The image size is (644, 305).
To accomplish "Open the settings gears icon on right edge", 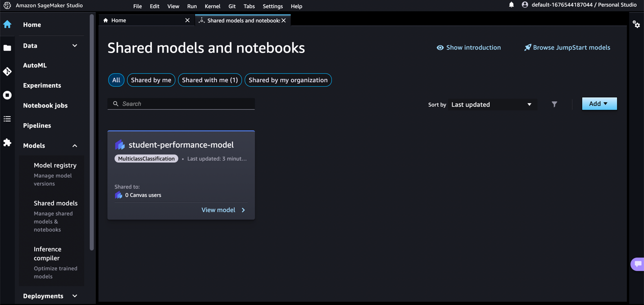I will [636, 24].
